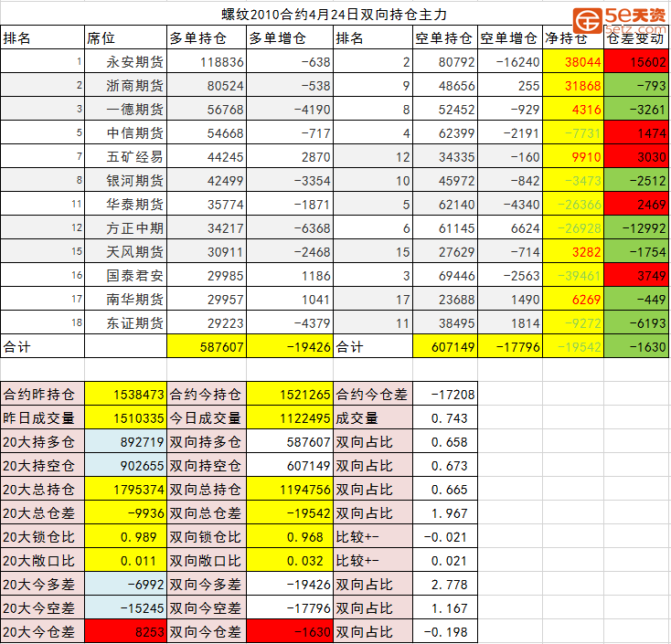Image resolution: width=671 pixels, height=644 pixels.
Task: Select the 中信期货 cell
Action: tap(125, 133)
